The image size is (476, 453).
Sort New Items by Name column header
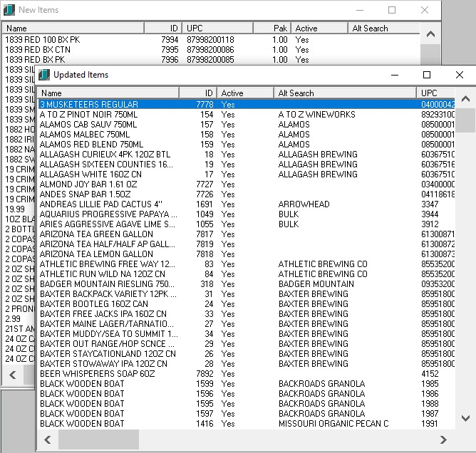coord(73,28)
